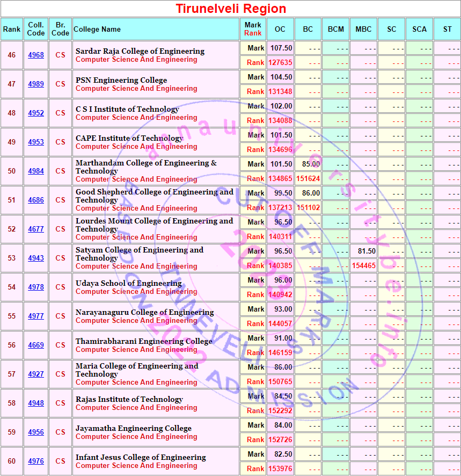The height and width of the screenshot is (476, 461).
Task: Click the College Name column header
Action: [97, 29]
